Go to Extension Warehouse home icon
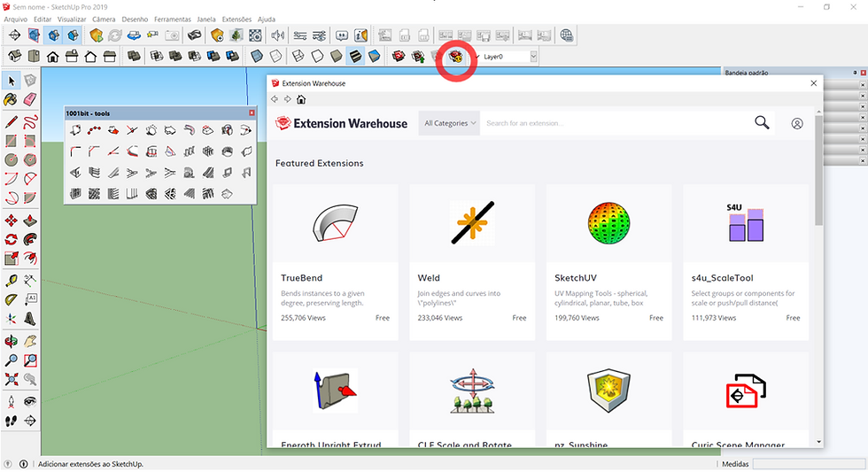This screenshot has height=472, width=868. pyautogui.click(x=301, y=99)
